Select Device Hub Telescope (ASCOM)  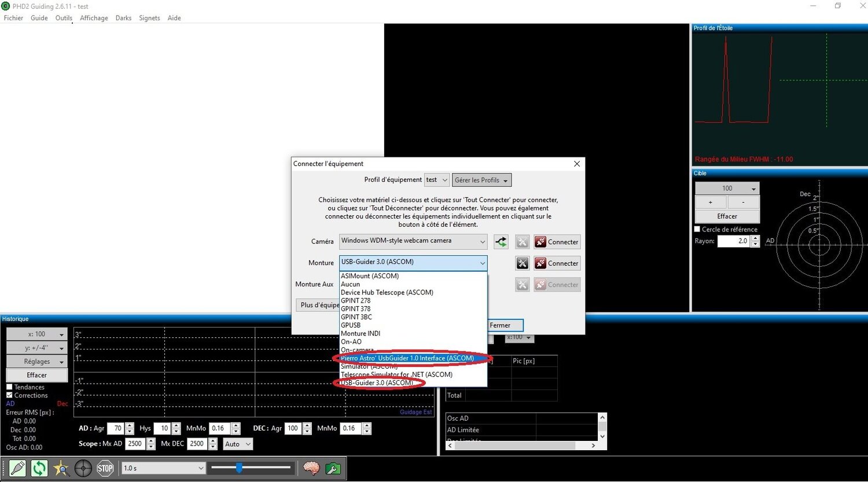[413, 292]
